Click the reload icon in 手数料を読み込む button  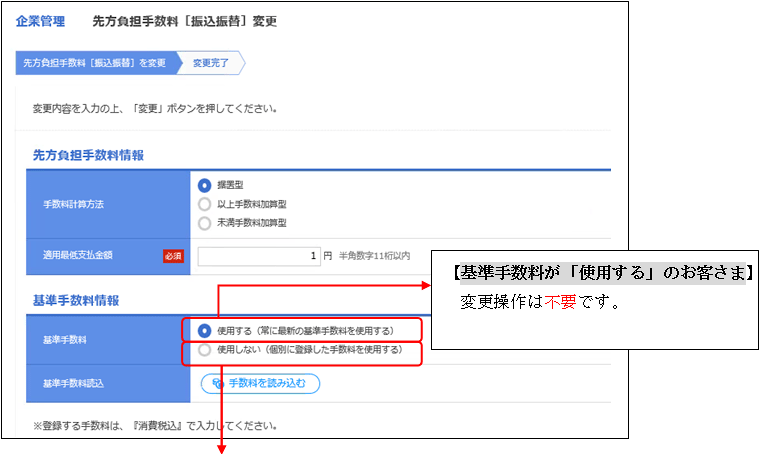click(218, 383)
